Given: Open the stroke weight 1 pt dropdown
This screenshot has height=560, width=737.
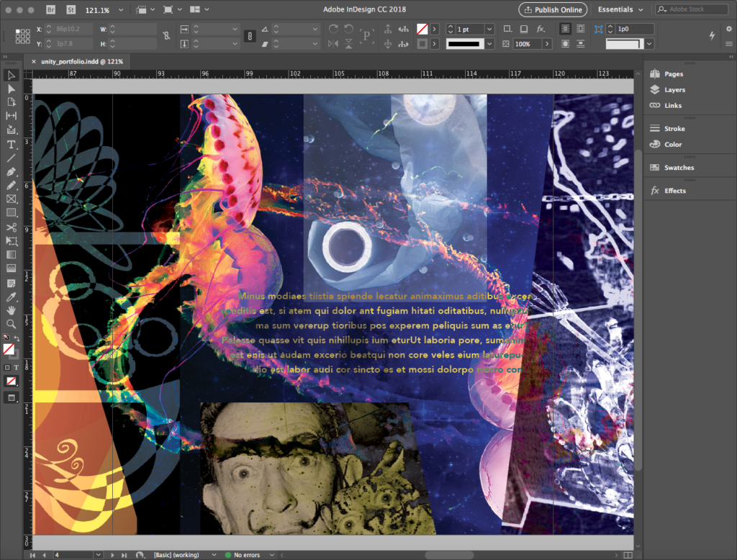Looking at the screenshot, I should pyautogui.click(x=489, y=29).
